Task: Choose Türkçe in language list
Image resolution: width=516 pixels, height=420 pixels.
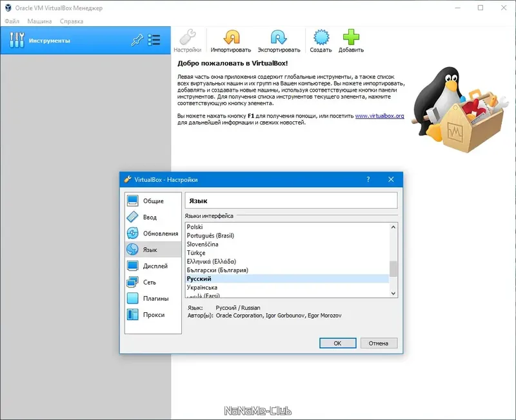Action: coord(287,253)
